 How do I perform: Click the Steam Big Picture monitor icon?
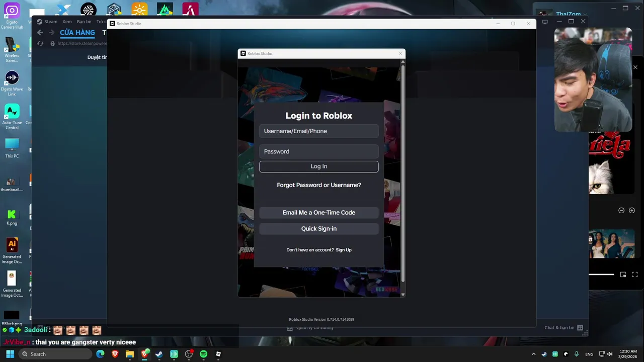coord(545,22)
